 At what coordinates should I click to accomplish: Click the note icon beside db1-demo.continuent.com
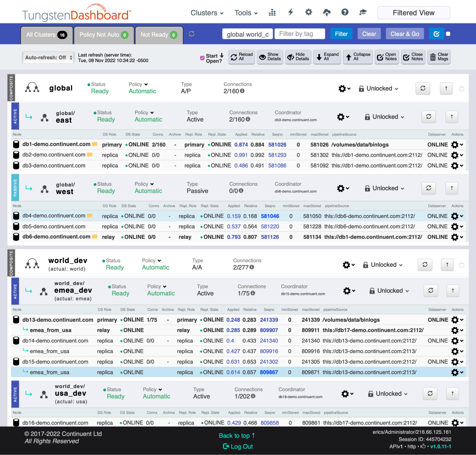[x=95, y=145]
